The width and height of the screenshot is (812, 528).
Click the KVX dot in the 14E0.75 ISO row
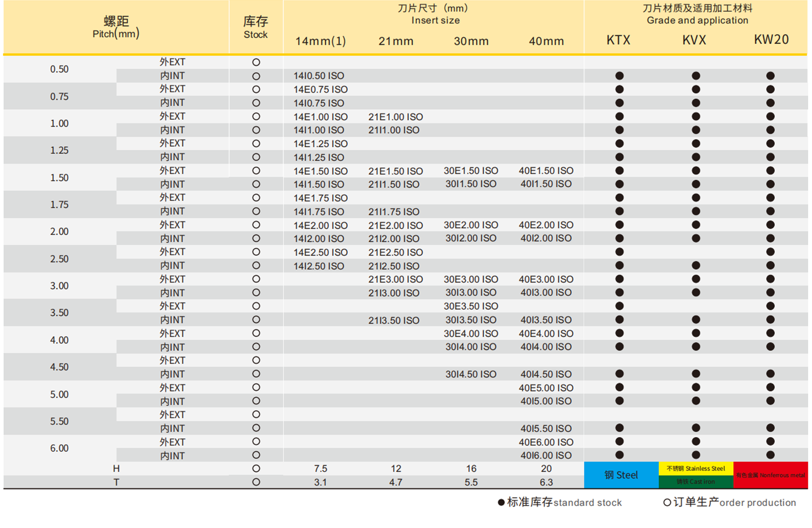[x=696, y=89]
